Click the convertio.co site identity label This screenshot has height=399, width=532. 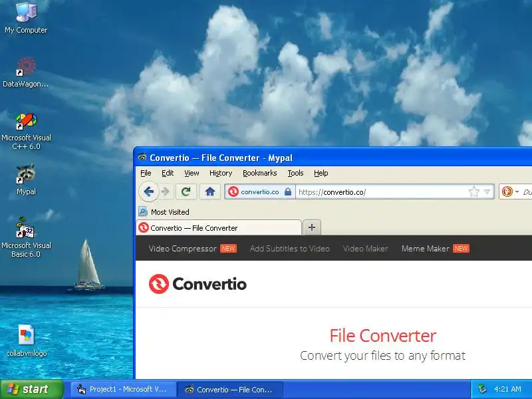pos(260,192)
